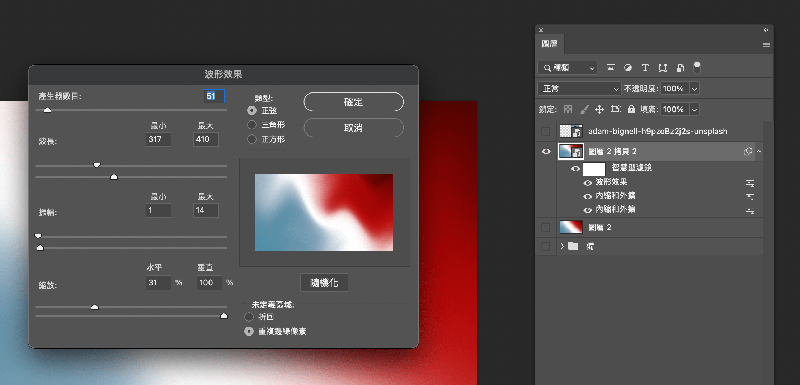800x385 pixels.
Task: Click 確定 (OK) button in wave dialog
Action: click(x=353, y=102)
